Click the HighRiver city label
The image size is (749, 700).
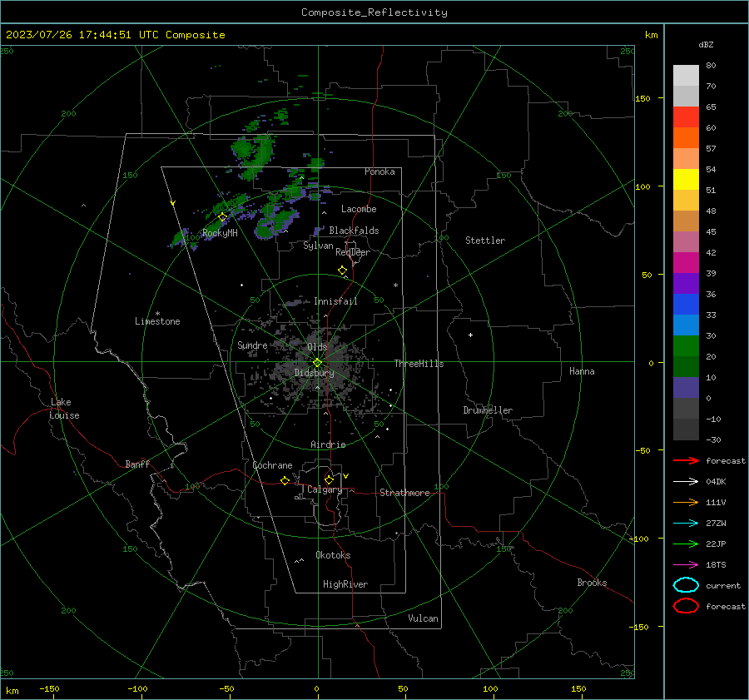click(345, 584)
